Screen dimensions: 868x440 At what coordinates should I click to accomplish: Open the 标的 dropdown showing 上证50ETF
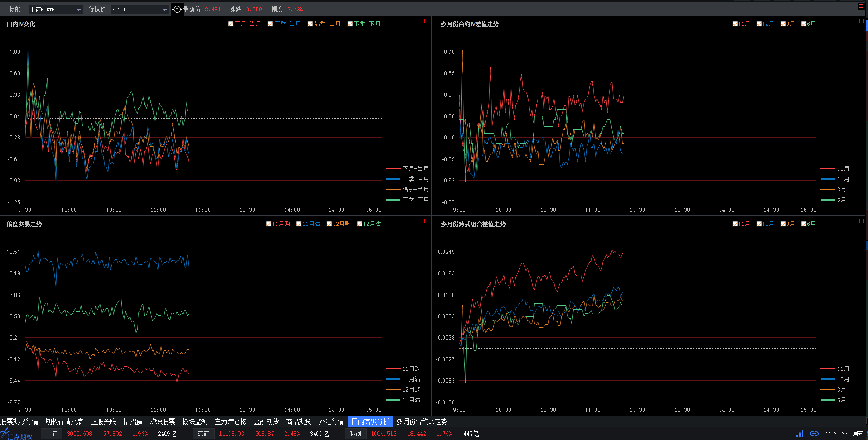pos(56,10)
